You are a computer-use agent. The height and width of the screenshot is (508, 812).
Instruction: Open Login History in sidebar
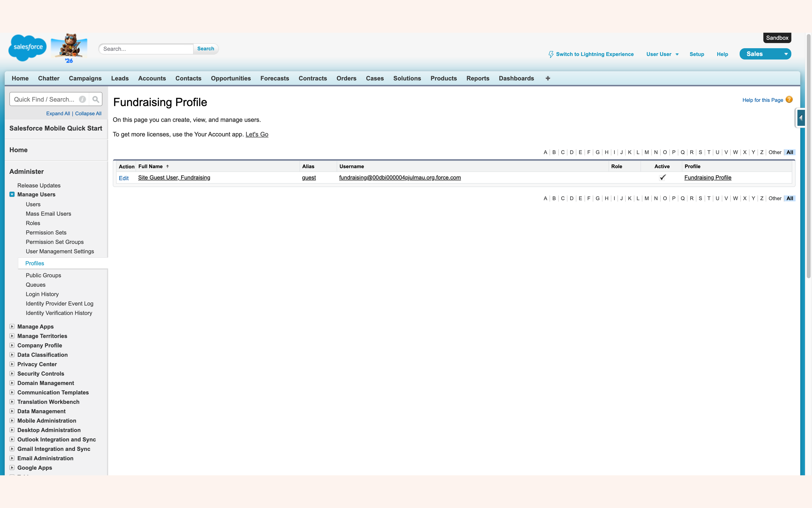click(42, 294)
